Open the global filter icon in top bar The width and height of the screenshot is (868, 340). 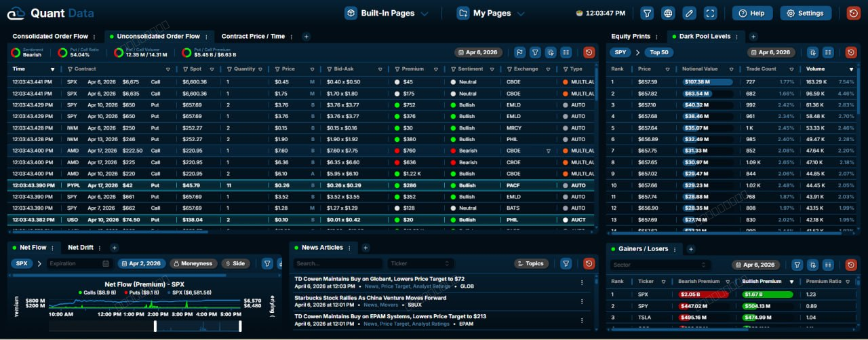pyautogui.click(x=647, y=13)
